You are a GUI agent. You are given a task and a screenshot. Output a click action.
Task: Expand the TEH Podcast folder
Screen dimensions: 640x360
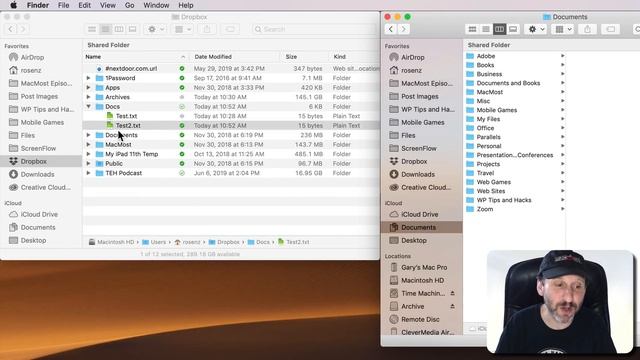click(x=88, y=173)
